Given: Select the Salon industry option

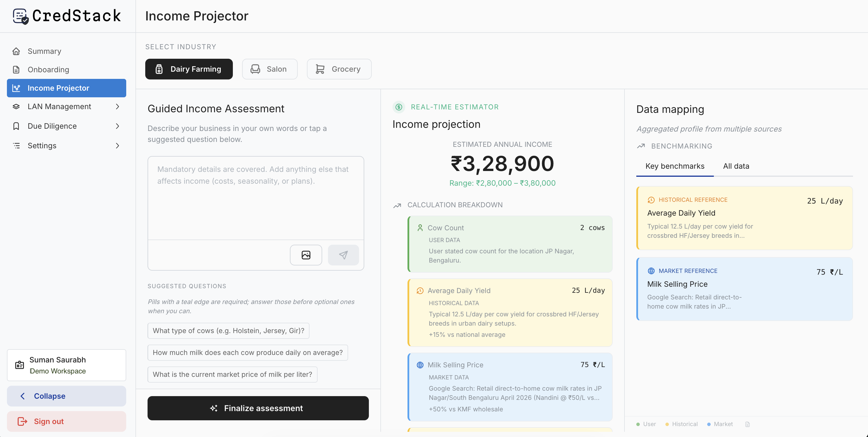Looking at the screenshot, I should (269, 69).
